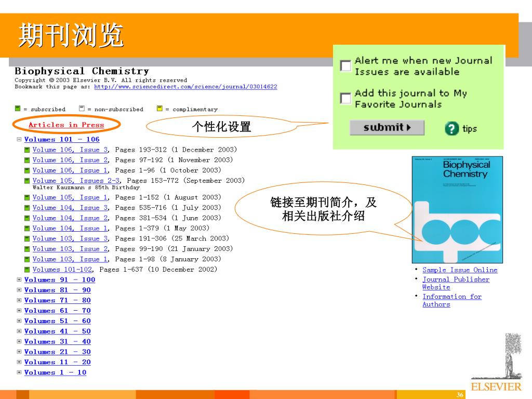Check 'Alert me when new Journal Issues' box

click(x=345, y=66)
